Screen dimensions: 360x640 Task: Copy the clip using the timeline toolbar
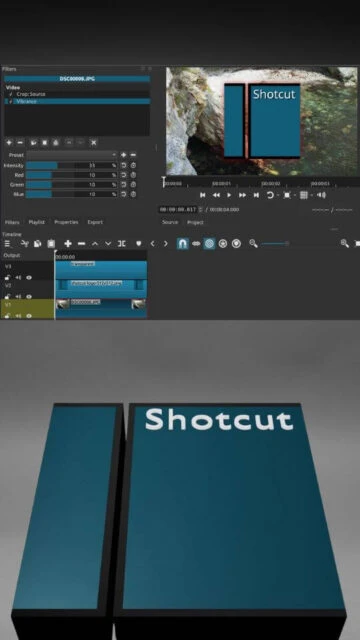coord(38,244)
